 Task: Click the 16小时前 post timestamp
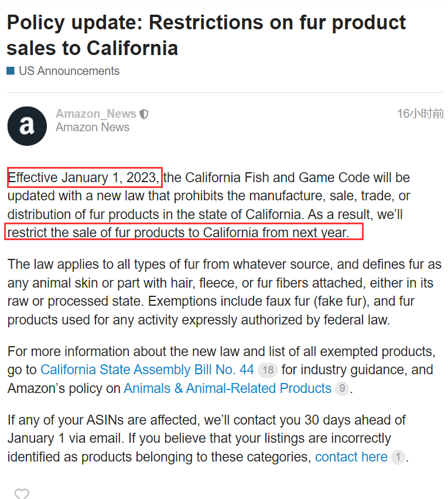click(420, 114)
